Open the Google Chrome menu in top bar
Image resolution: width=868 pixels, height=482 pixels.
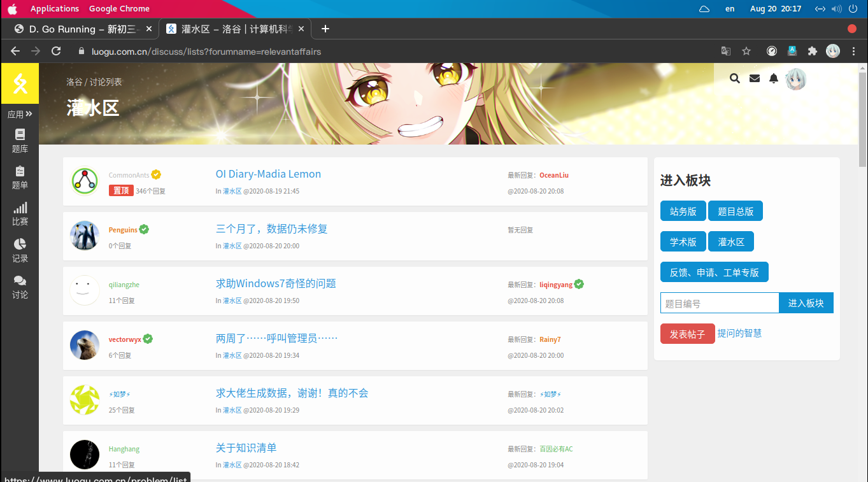(x=119, y=9)
